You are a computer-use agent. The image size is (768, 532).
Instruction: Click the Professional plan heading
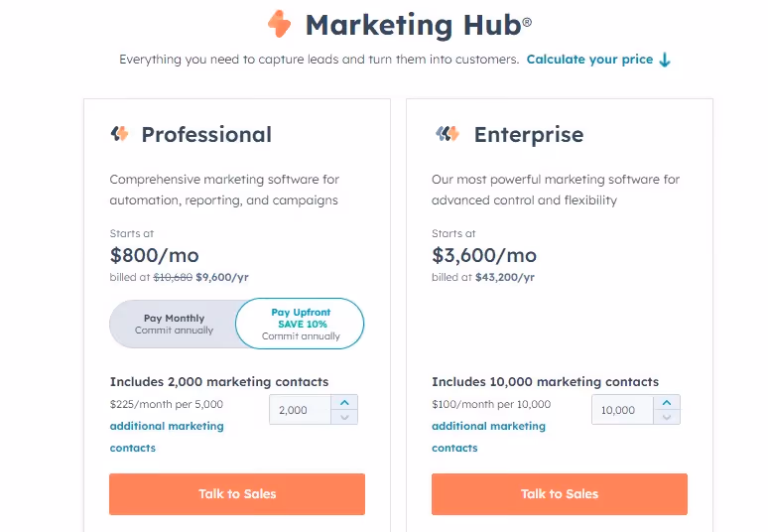point(206,134)
